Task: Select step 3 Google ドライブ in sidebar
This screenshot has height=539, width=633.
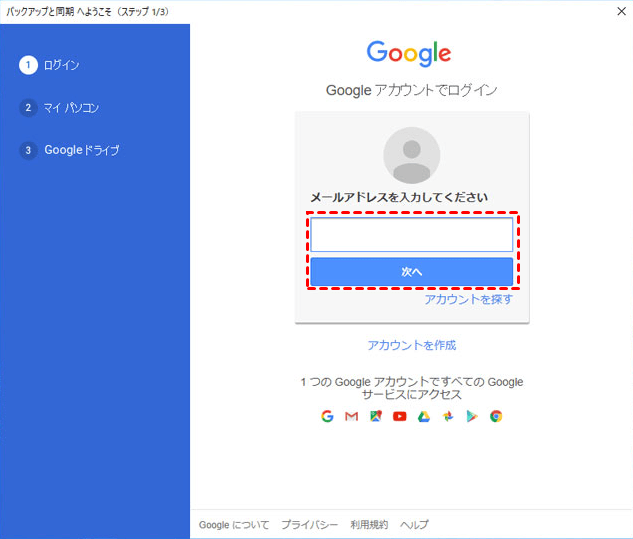Action: [69, 150]
